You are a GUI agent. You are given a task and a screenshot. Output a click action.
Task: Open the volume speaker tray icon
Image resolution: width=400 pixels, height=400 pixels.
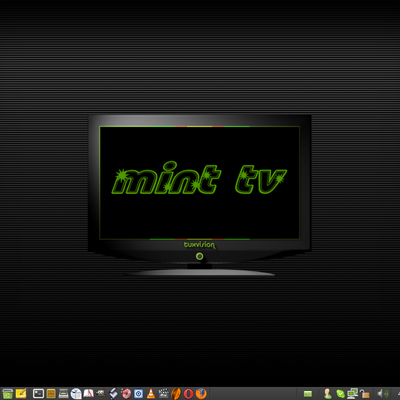pos(383,394)
